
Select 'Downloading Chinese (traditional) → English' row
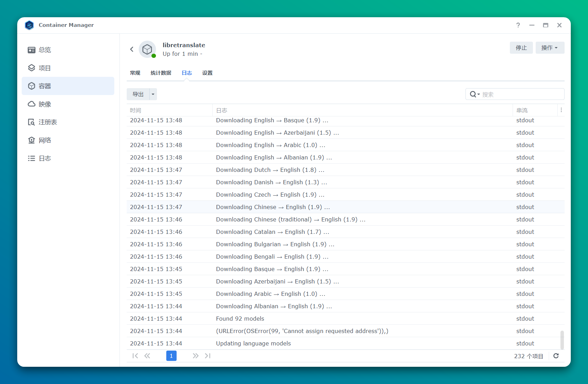tap(346, 219)
